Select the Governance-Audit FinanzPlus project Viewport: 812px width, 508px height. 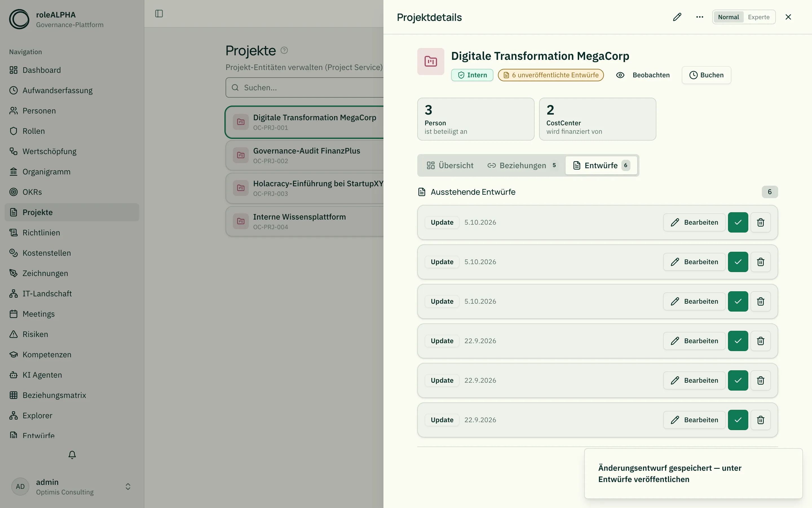click(305, 155)
